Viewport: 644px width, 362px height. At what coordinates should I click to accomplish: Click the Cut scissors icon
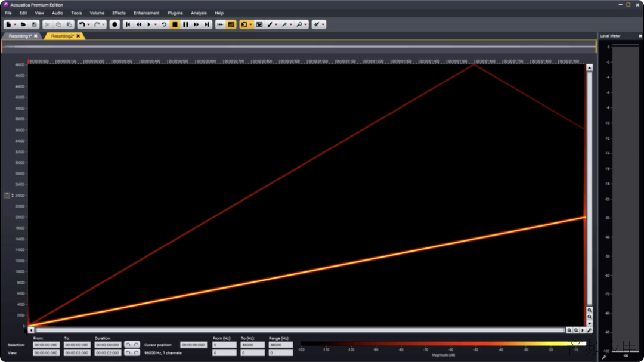[48, 24]
